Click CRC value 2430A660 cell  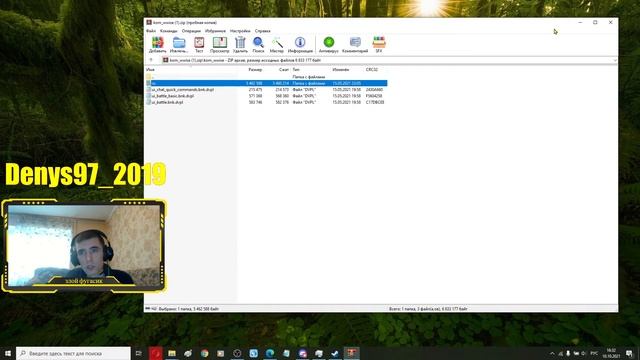click(x=374, y=89)
